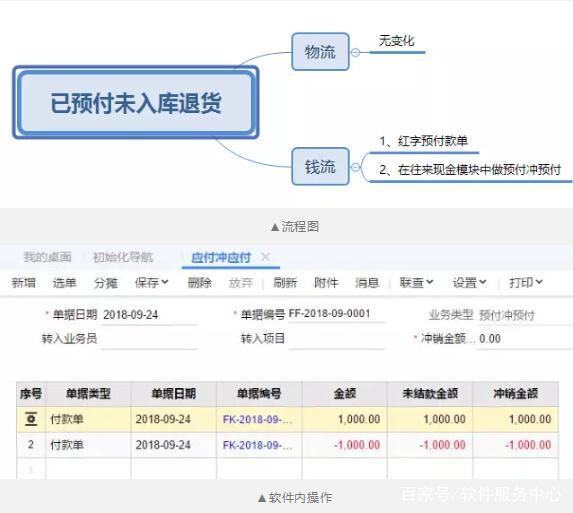Open the 设置 dropdown menu
Image resolution: width=573 pixels, height=513 pixels.
tap(470, 282)
